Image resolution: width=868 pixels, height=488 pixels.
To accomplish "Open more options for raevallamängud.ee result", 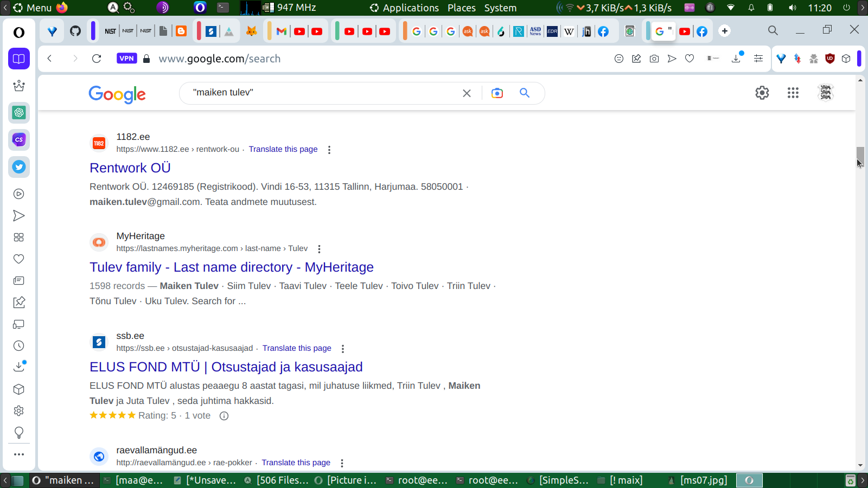I will pos(342,463).
